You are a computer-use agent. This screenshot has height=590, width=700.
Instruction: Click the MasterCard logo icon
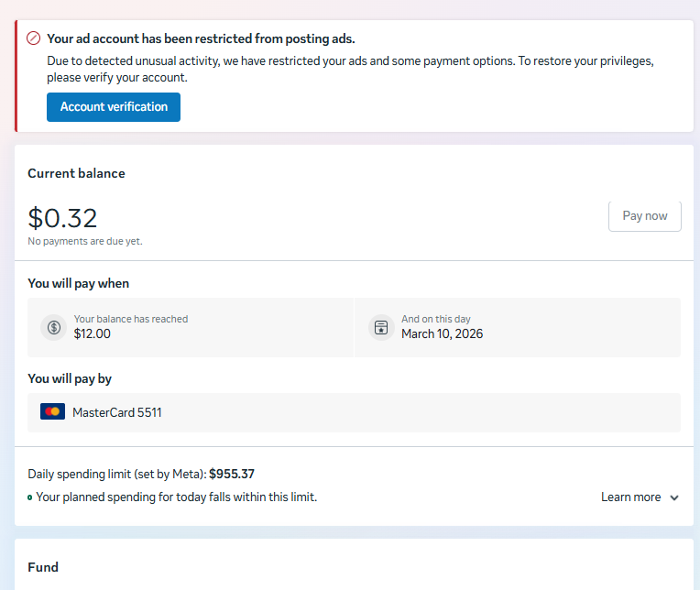coord(52,411)
